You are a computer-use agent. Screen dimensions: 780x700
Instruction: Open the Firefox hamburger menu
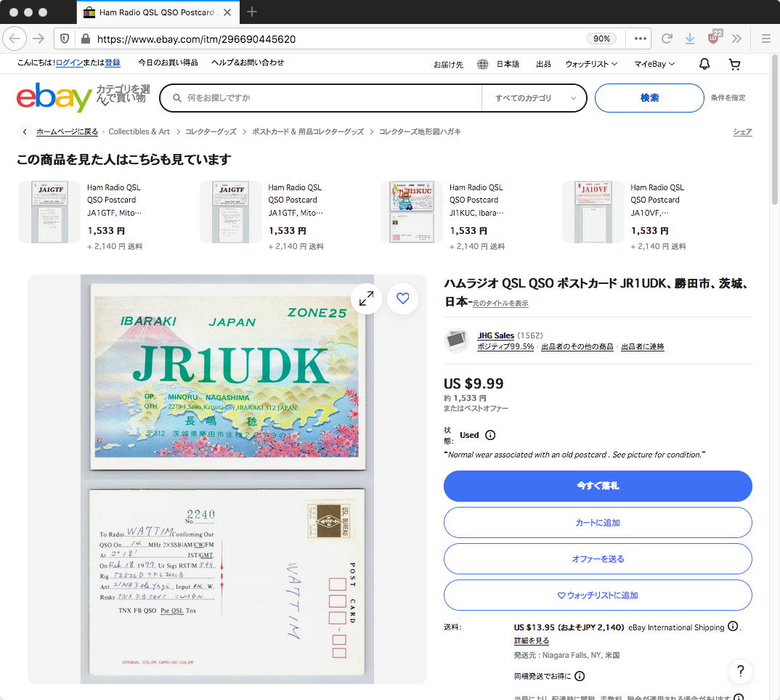point(766,38)
